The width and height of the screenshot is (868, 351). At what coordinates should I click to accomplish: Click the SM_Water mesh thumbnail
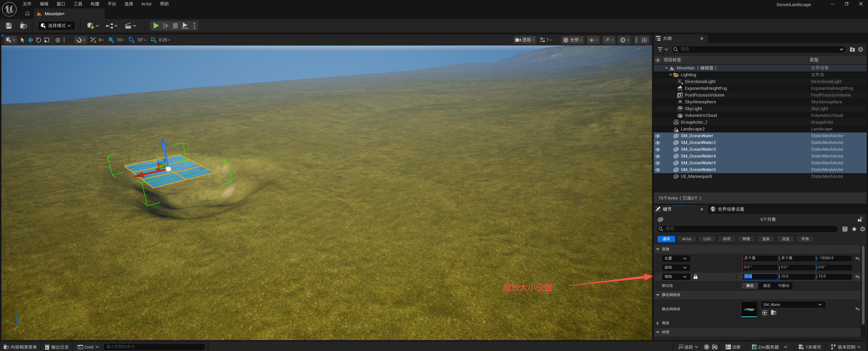pos(749,309)
